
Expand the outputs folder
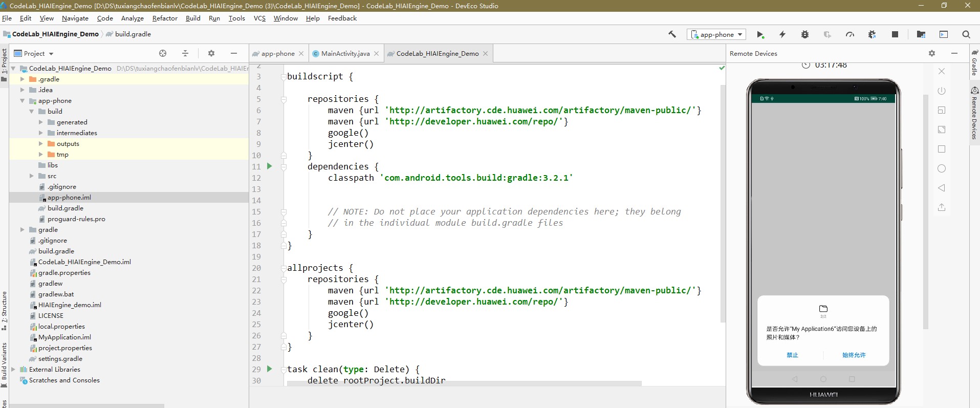[41, 143]
